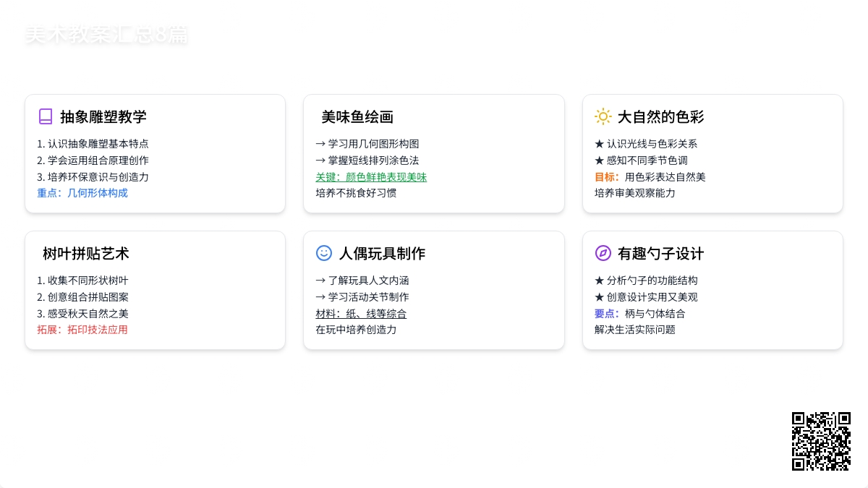Select list item 认识抽象雕塑基本特点

pos(93,144)
